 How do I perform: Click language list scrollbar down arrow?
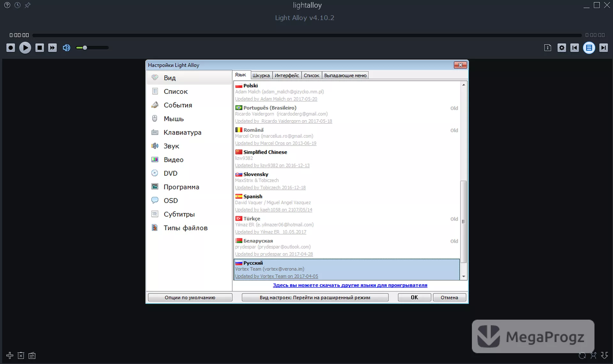(464, 277)
